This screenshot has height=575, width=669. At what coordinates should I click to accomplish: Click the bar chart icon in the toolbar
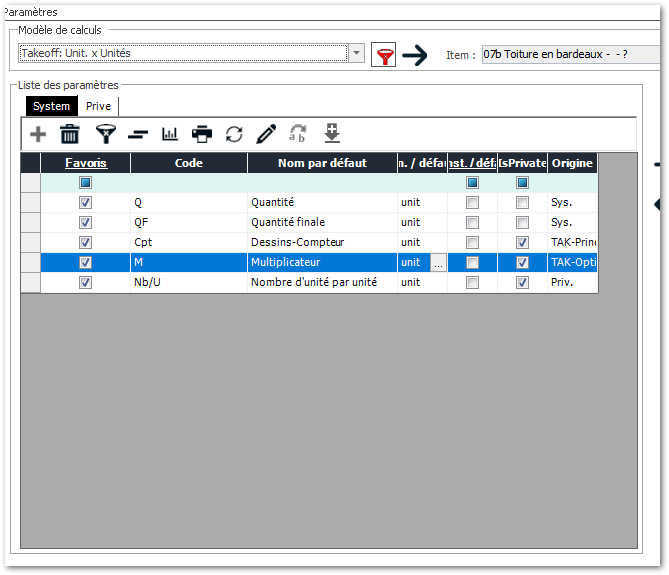169,134
